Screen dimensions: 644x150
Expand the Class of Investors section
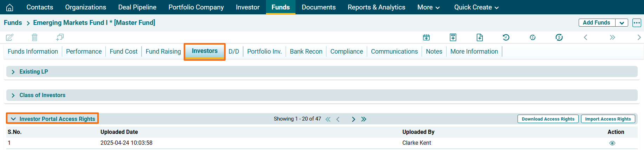(13, 95)
